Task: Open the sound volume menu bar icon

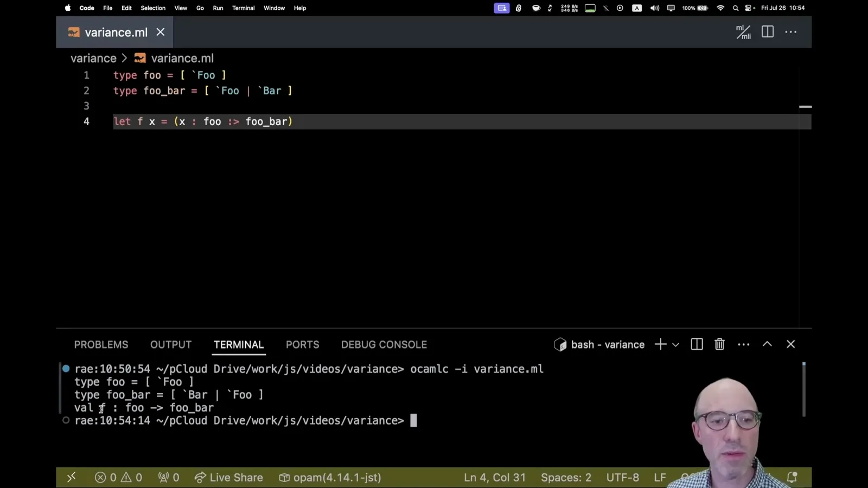Action: point(655,8)
